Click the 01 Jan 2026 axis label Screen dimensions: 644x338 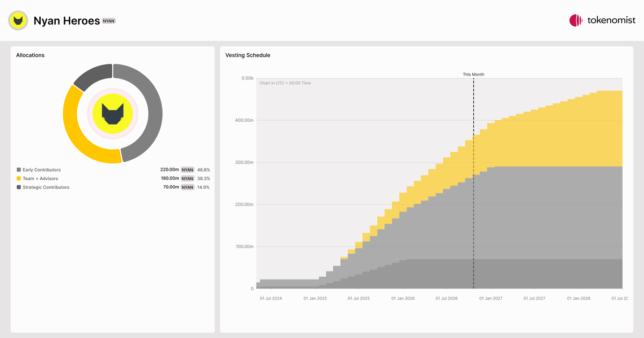click(x=402, y=298)
